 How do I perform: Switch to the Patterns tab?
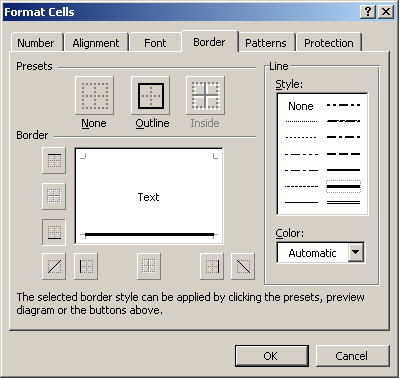click(x=266, y=43)
